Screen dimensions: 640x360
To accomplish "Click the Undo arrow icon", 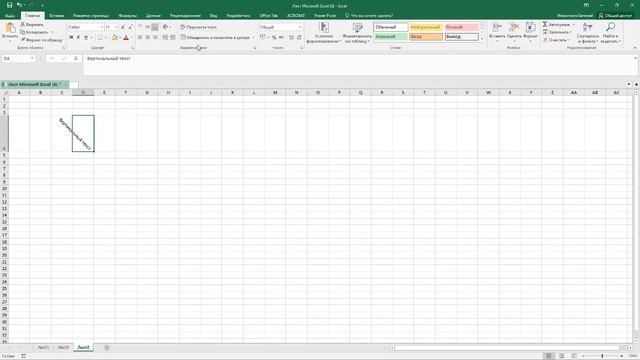I will coord(19,5).
